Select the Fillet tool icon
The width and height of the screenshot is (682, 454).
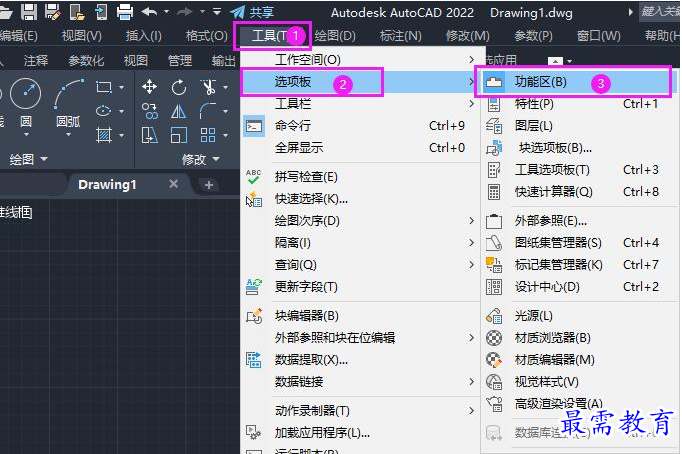tap(208, 111)
